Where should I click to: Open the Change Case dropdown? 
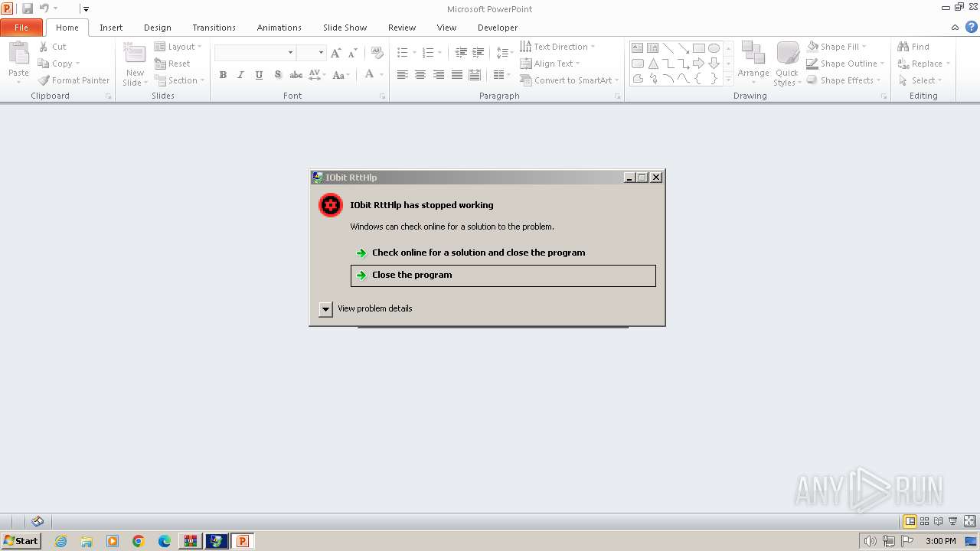tap(341, 75)
